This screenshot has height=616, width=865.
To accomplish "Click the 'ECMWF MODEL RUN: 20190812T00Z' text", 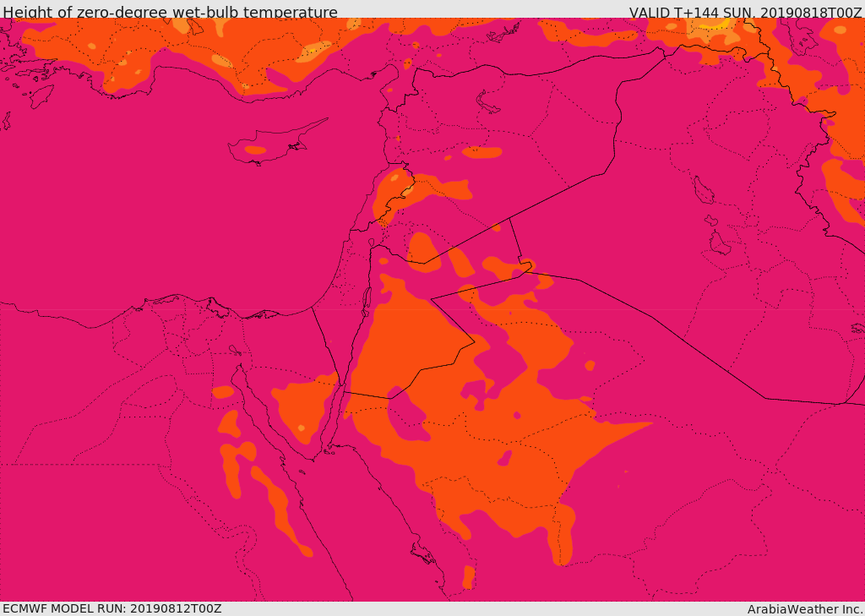I will point(112,609).
